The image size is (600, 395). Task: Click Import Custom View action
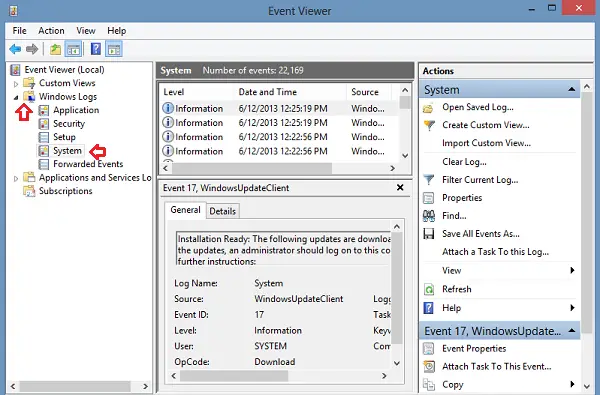click(486, 143)
